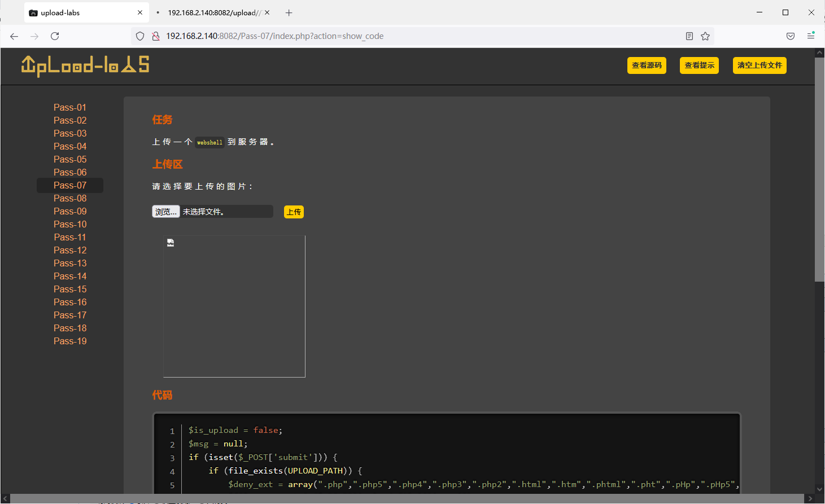Bookmark this page with the star

point(705,36)
